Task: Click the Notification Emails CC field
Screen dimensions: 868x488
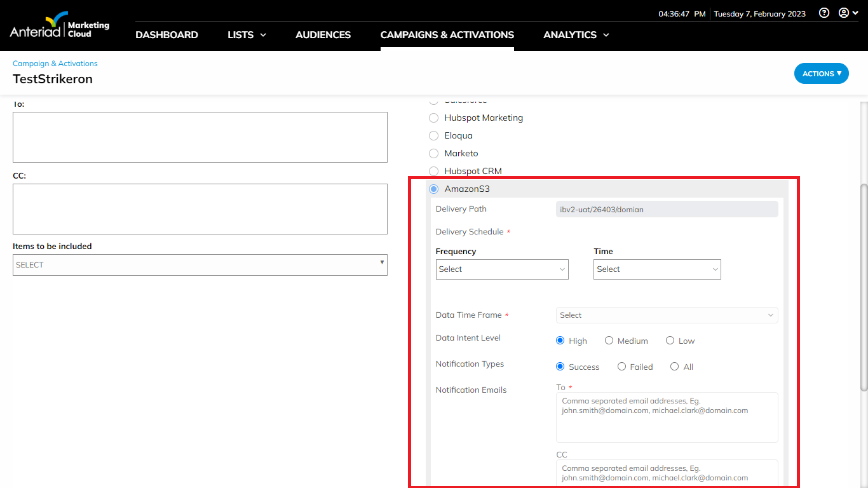Action: click(667, 473)
